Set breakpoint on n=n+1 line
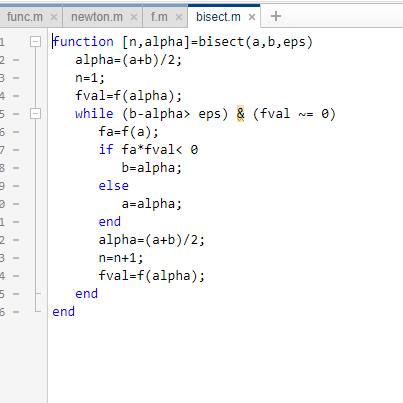403x403 pixels. 16,258
